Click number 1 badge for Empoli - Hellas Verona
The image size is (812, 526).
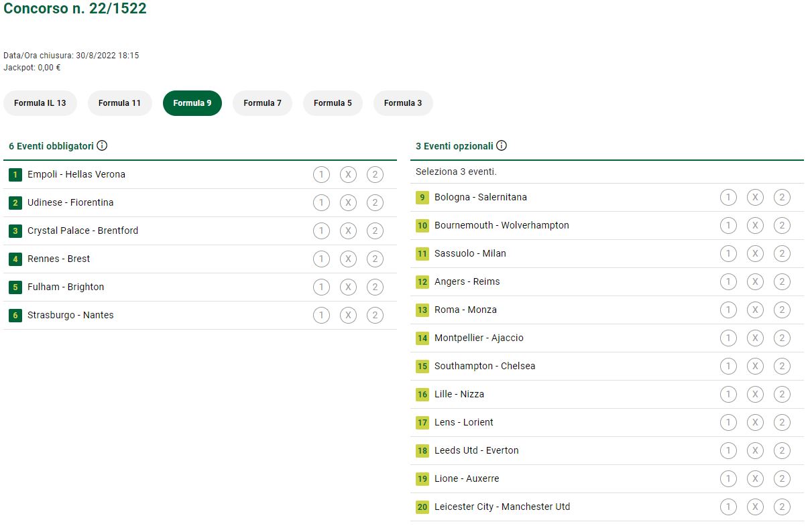(x=15, y=175)
